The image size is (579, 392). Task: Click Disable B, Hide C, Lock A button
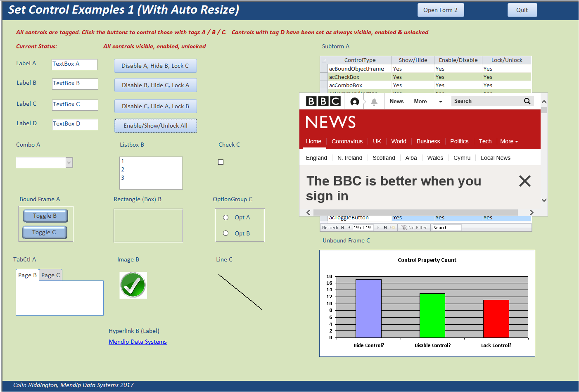155,85
